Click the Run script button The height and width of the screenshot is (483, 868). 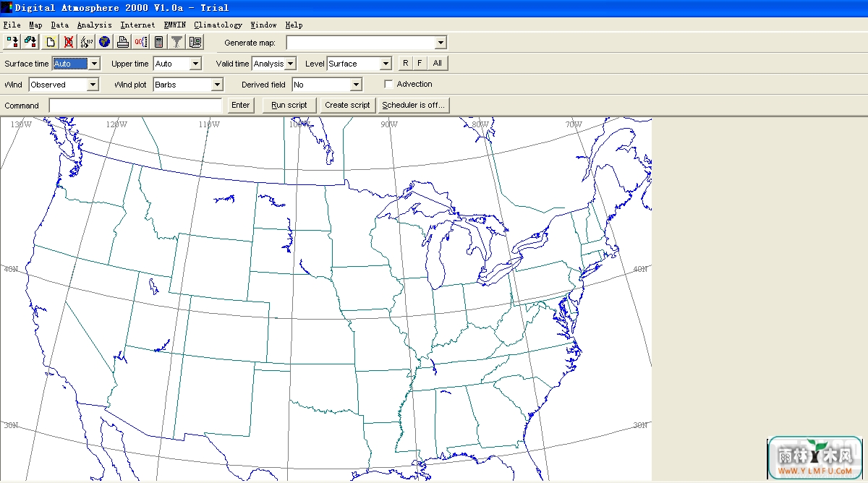(x=289, y=105)
